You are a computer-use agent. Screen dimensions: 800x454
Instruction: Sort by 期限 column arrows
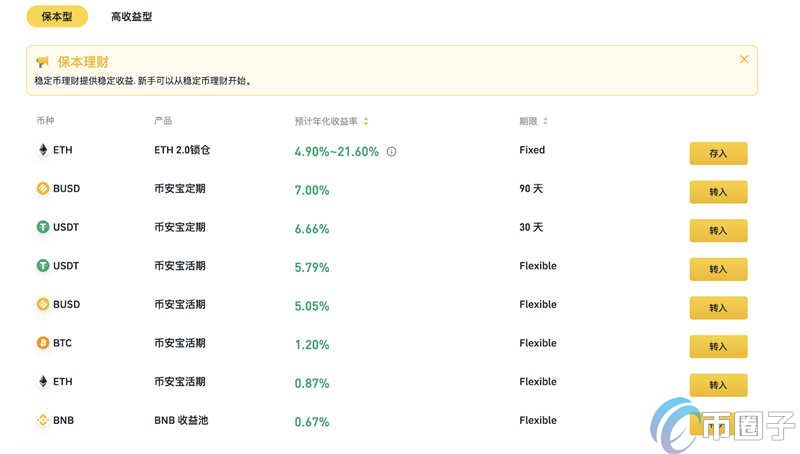[545, 121]
